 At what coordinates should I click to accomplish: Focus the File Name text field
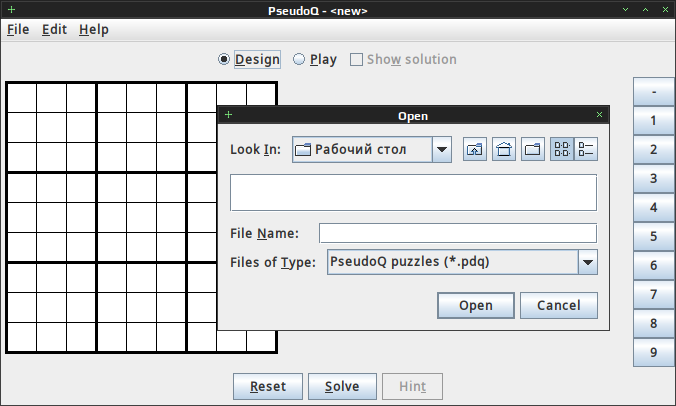(458, 233)
